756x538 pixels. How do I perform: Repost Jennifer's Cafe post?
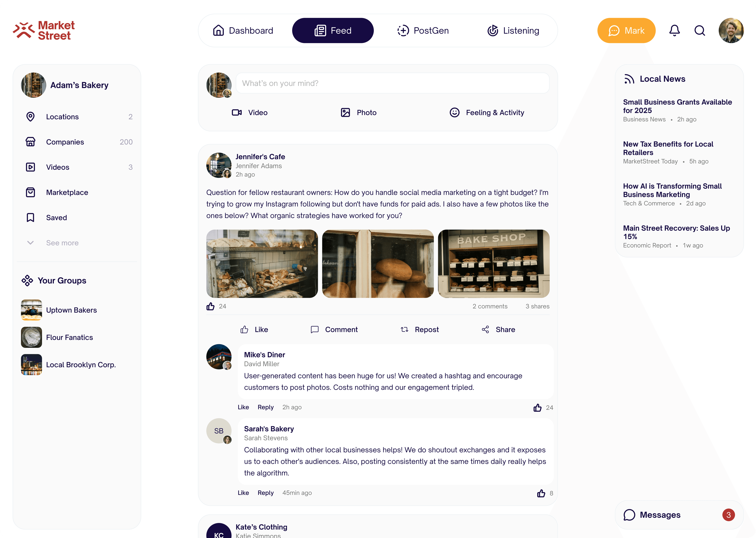419,329
